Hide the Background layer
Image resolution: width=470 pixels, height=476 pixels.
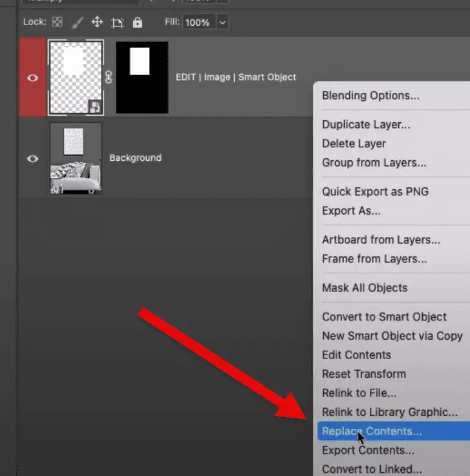(32, 158)
